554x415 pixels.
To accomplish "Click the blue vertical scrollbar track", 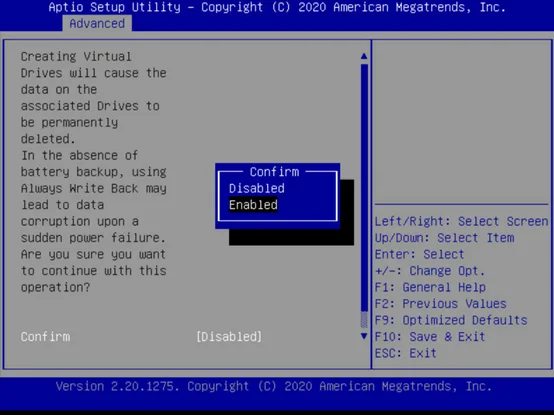I will pyautogui.click(x=364, y=187).
